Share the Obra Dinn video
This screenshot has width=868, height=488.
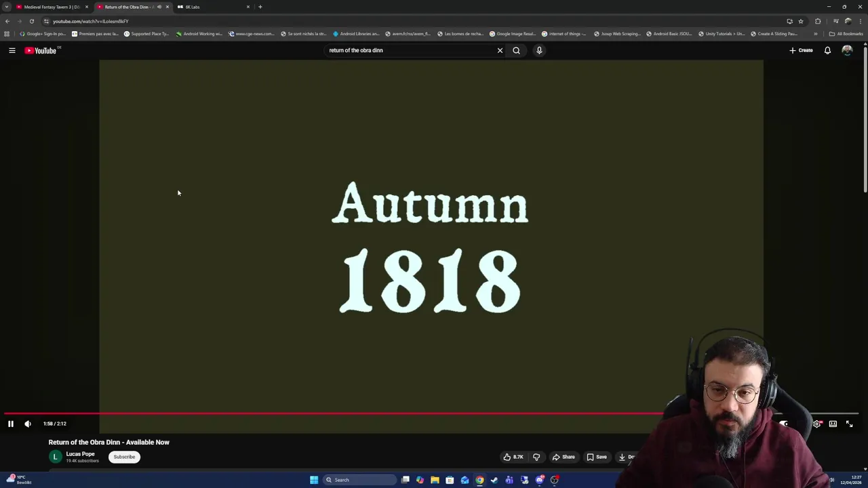click(564, 457)
